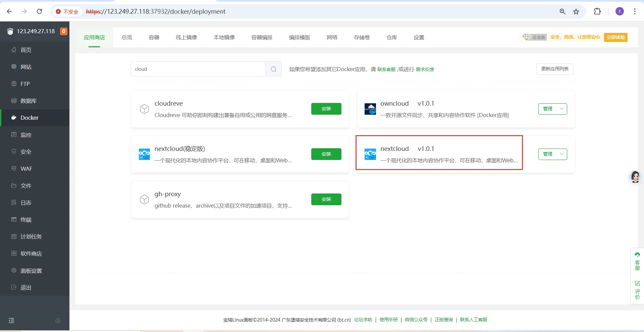
Task: Click the orange notification badge showing 0
Action: [63, 31]
